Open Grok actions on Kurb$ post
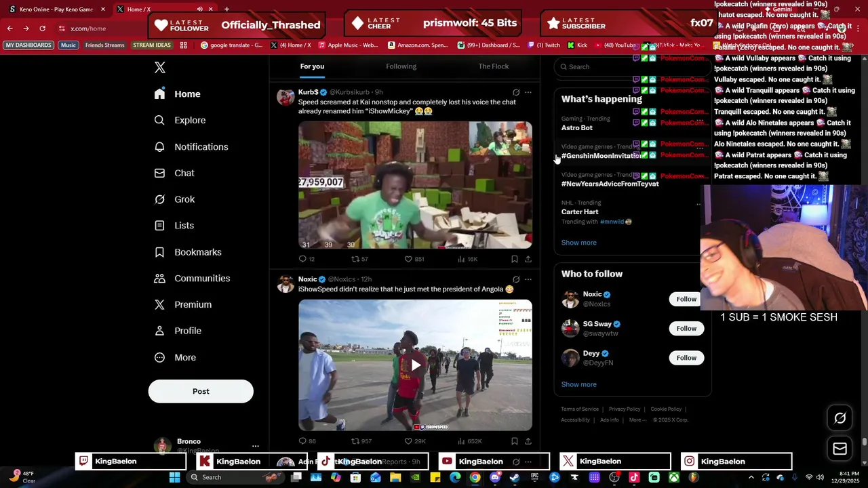 click(x=516, y=92)
